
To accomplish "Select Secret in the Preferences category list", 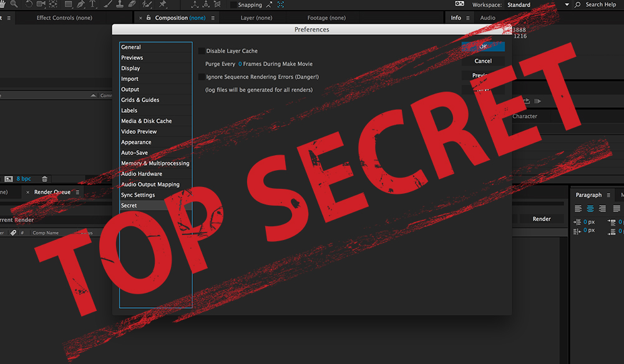I will (x=129, y=205).
